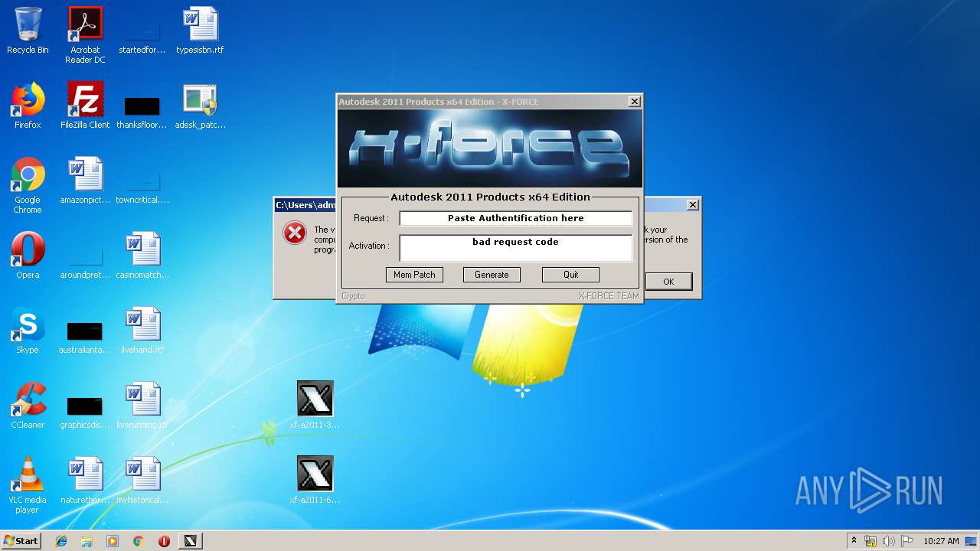
Task: Select naturether... Word document icon
Action: pos(85,481)
